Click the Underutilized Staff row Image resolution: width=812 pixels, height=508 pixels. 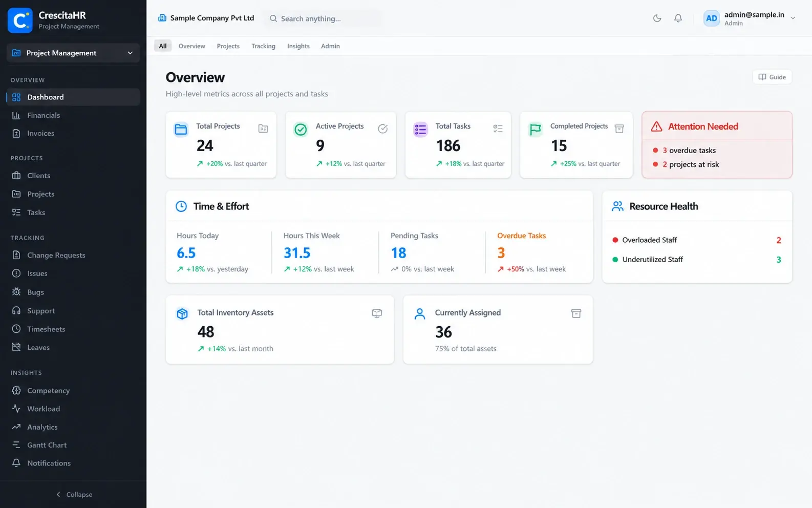697,260
